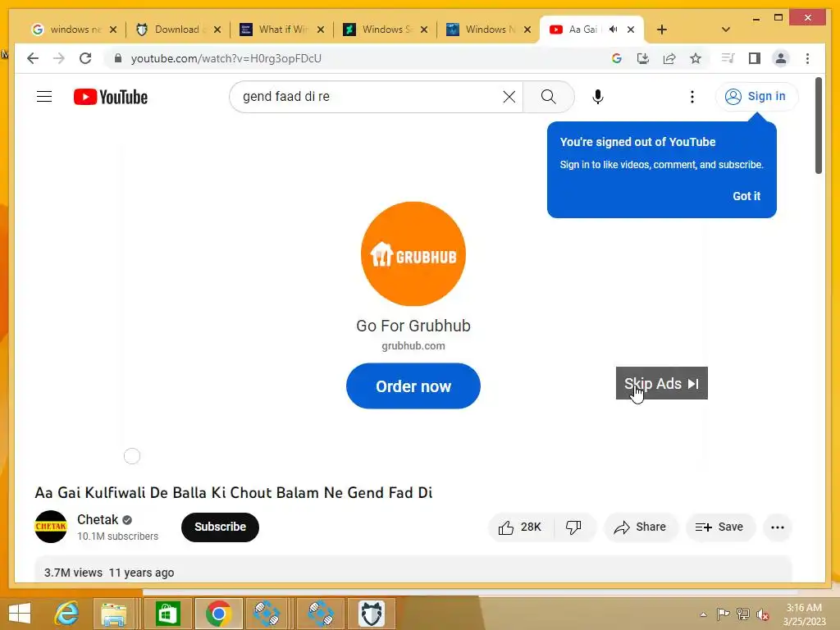Open a new Chrome tab
This screenshot has width=840, height=630.
click(x=662, y=30)
